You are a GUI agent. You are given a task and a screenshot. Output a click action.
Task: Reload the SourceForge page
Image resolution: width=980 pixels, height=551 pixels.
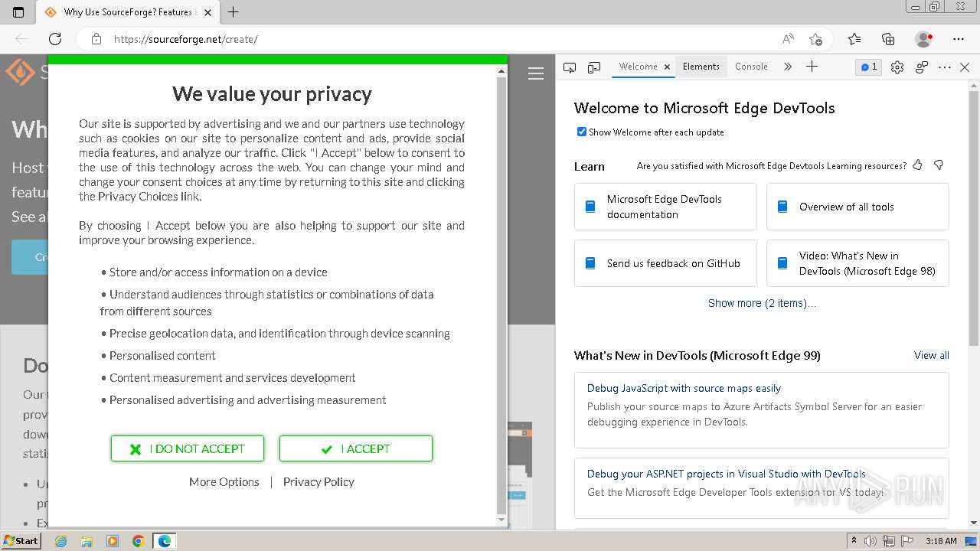point(55,39)
